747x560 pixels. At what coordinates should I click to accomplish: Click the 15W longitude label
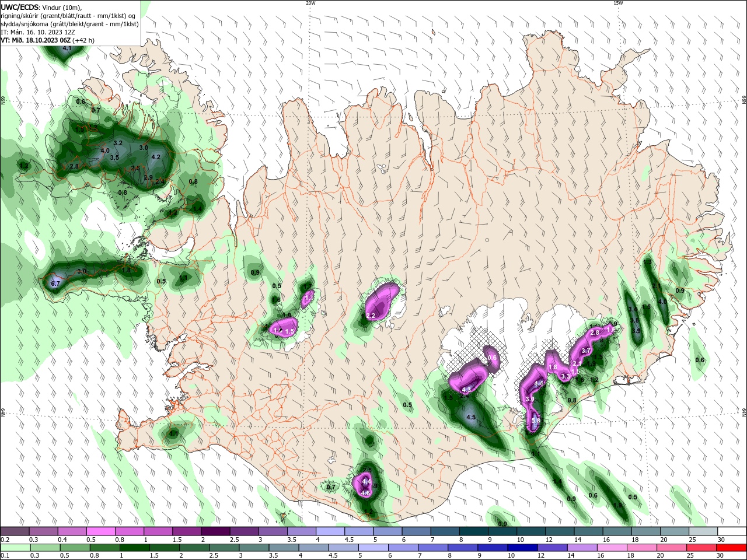617,3
